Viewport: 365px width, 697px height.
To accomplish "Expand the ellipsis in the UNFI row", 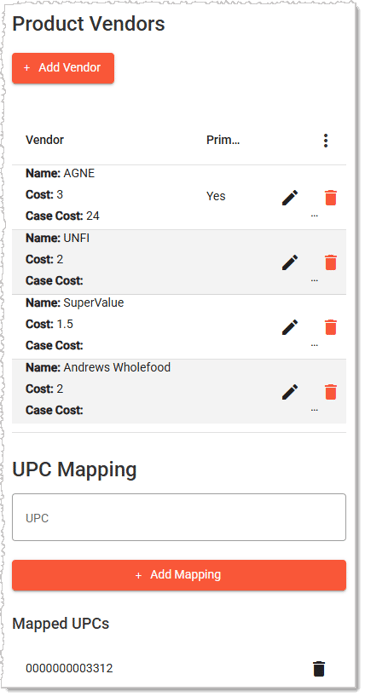I will coord(314,281).
